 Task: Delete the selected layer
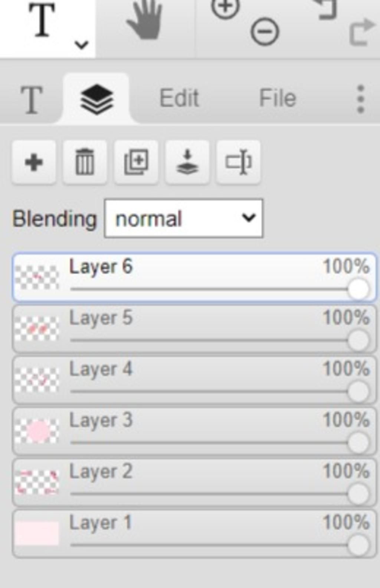[85, 162]
